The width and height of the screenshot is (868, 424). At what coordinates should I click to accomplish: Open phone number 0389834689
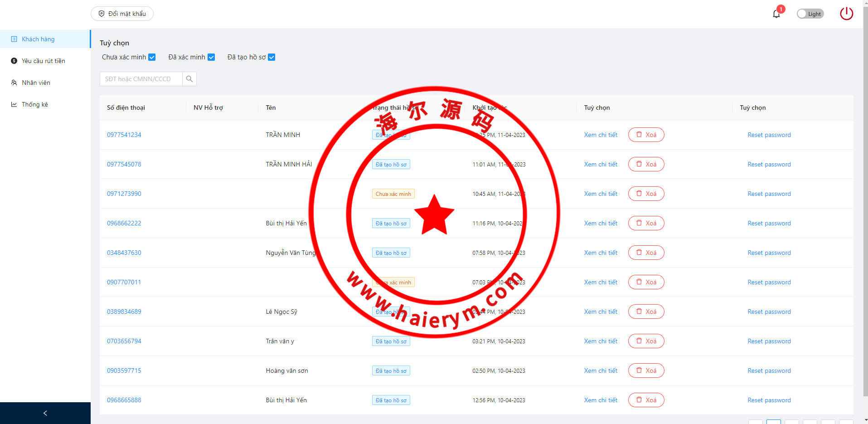pyautogui.click(x=124, y=312)
